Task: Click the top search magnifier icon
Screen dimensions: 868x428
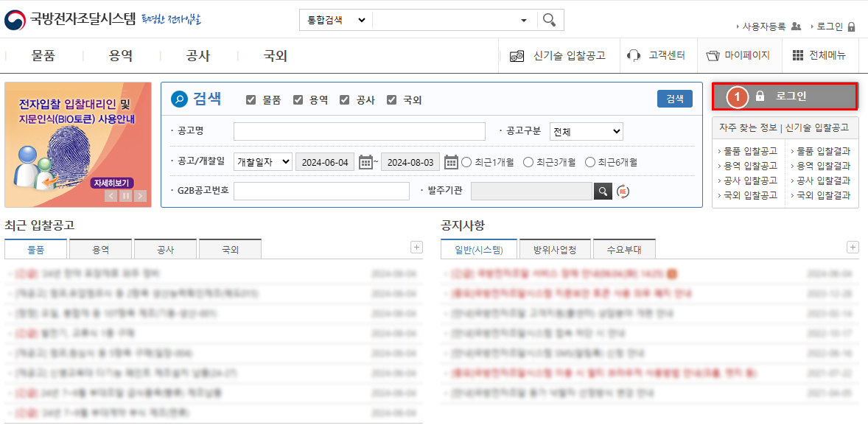Action: (x=549, y=20)
